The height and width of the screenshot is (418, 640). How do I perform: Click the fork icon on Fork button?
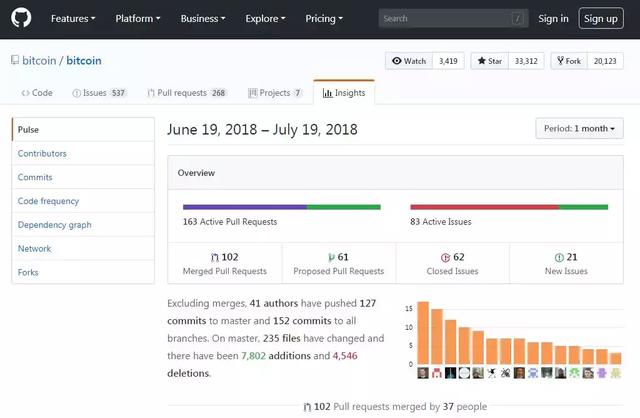[x=560, y=61]
